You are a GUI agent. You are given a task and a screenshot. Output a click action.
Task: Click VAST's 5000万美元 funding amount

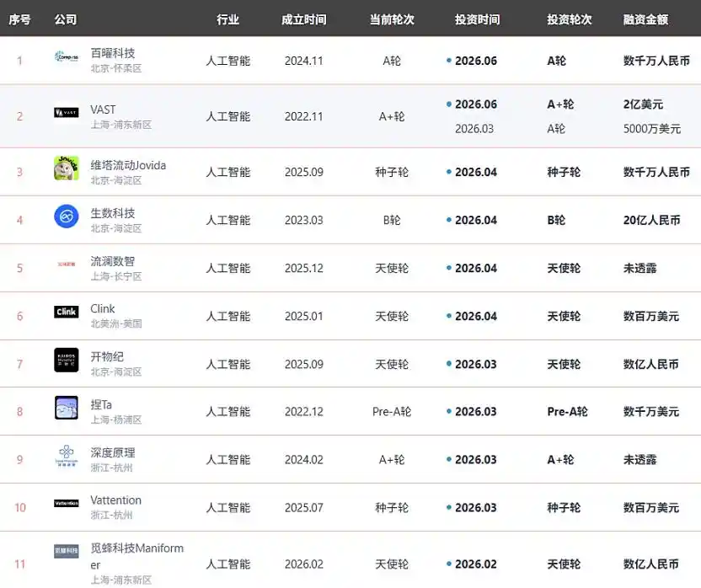point(652,129)
